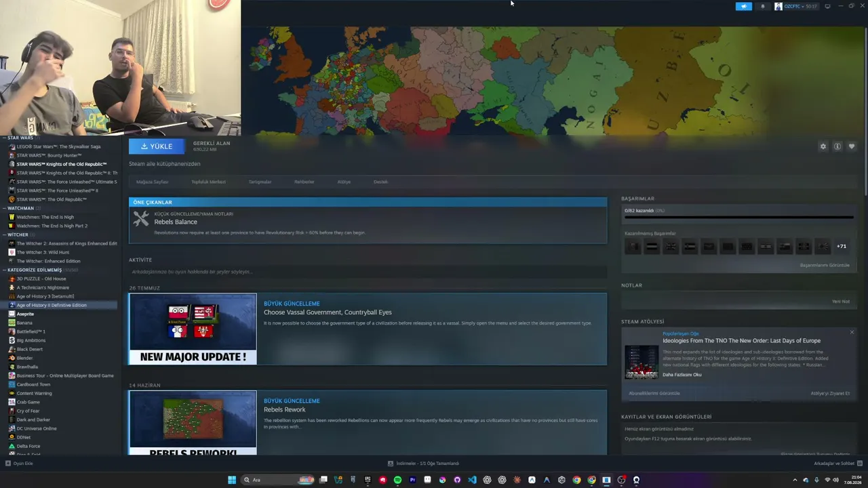Image resolution: width=868 pixels, height=488 pixels.
Task: Go to the Tartışmalar tab
Action: click(260, 182)
